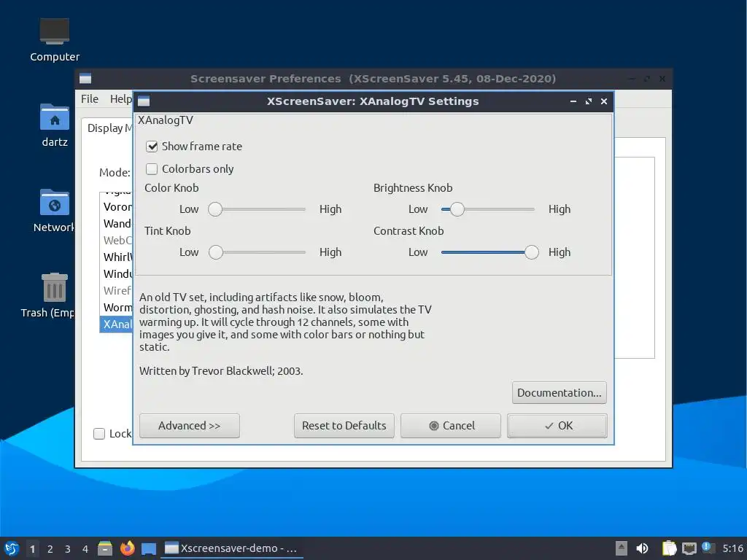747x560 pixels.
Task: Click the Xscreensaver-demo taskbar window button
Action: pyautogui.click(x=232, y=548)
